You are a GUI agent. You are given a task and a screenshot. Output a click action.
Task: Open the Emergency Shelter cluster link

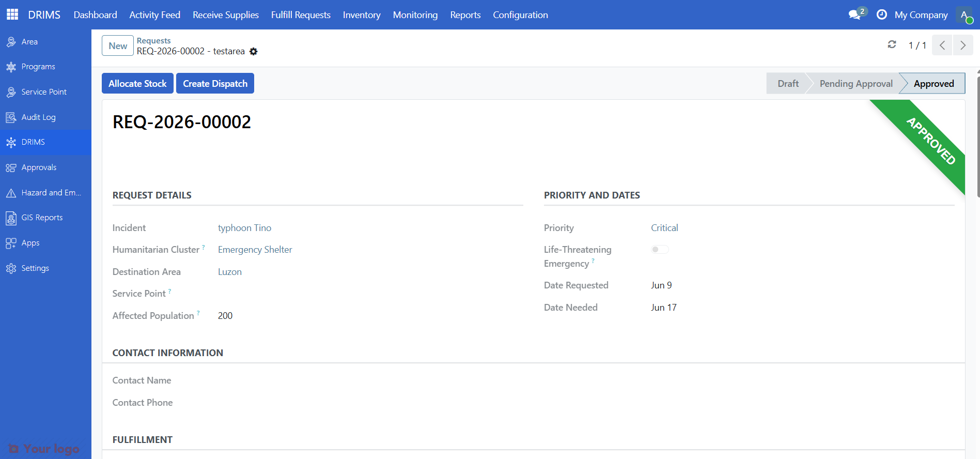[255, 250]
